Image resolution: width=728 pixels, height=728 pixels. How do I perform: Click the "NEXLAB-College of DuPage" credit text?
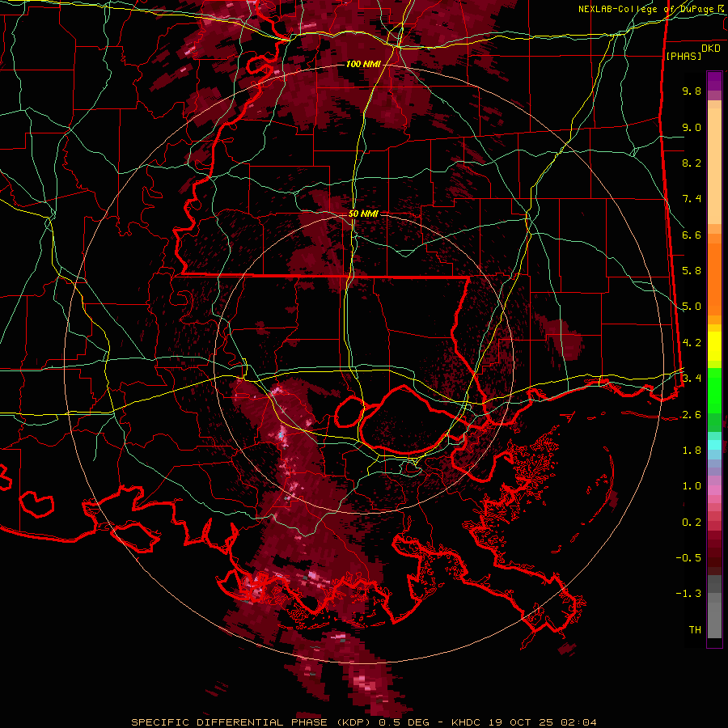tap(648, 9)
